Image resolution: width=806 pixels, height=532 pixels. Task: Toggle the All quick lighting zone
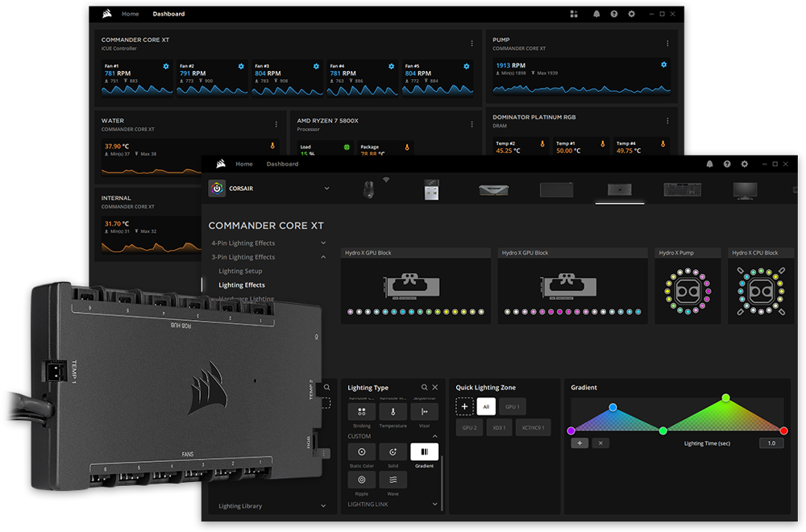486,406
